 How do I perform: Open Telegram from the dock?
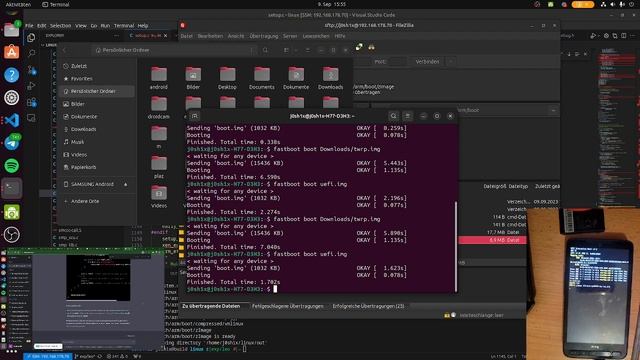click(11, 143)
